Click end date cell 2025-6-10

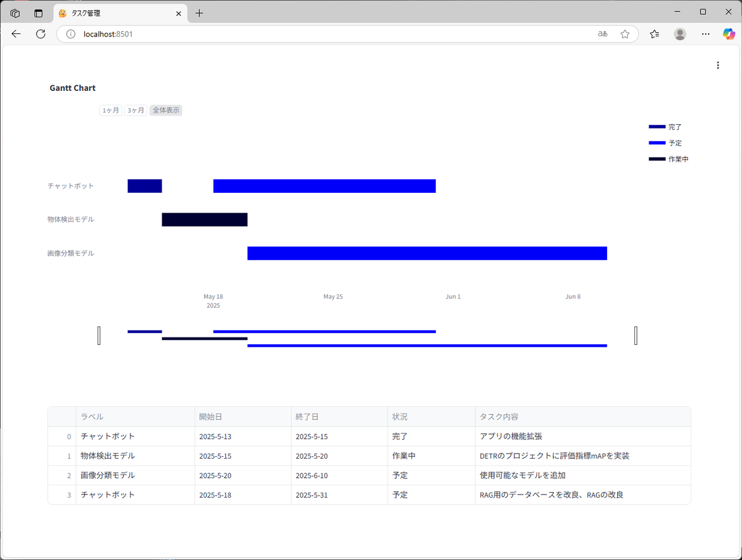[x=339, y=475]
